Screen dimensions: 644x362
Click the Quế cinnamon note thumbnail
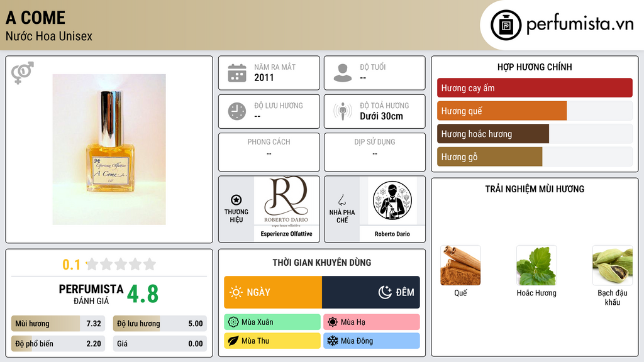point(460,266)
